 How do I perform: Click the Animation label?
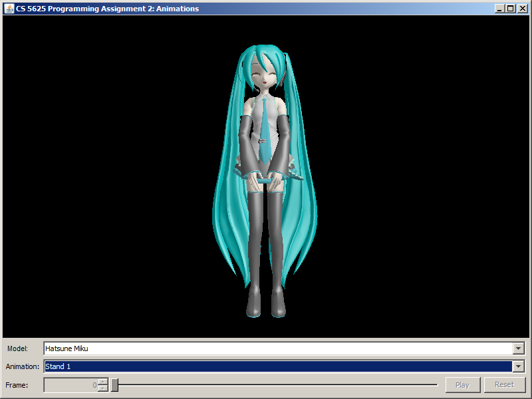[x=23, y=366]
